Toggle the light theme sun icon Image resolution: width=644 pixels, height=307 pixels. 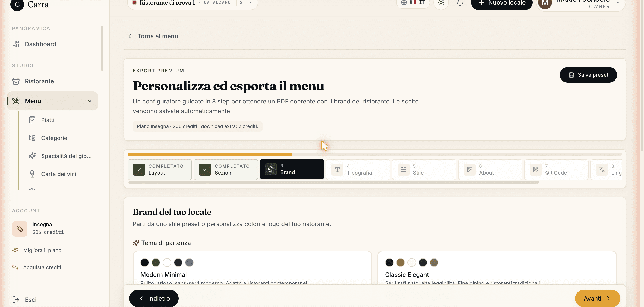441,3
